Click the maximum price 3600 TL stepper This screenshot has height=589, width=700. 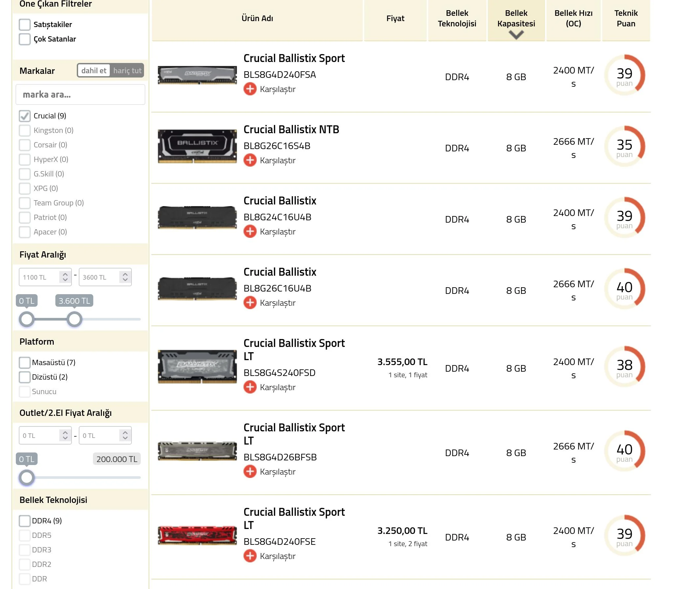125,277
